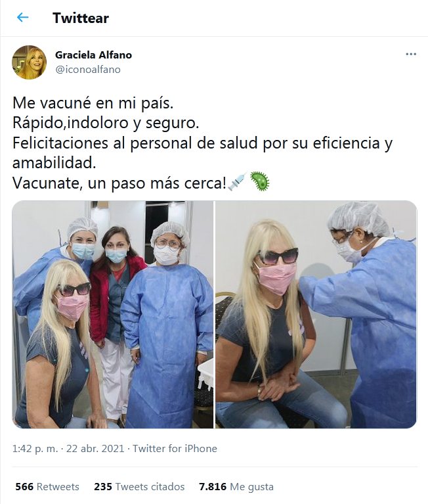Viewport: 428px width, 504px height.
Task: Open the left group photo with nurses
Action: (113, 314)
